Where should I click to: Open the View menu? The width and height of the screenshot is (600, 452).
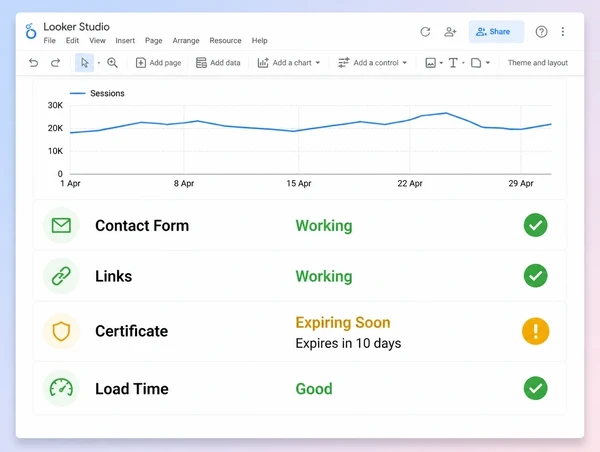97,41
